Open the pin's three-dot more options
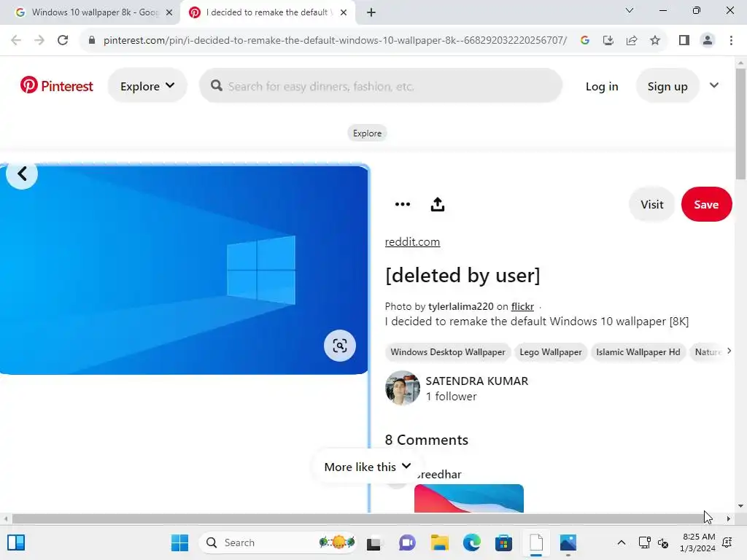 point(403,204)
